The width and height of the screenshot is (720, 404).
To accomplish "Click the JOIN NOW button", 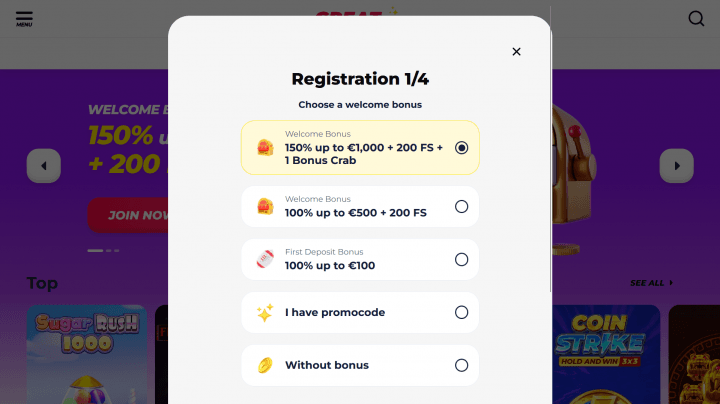I will (130, 215).
